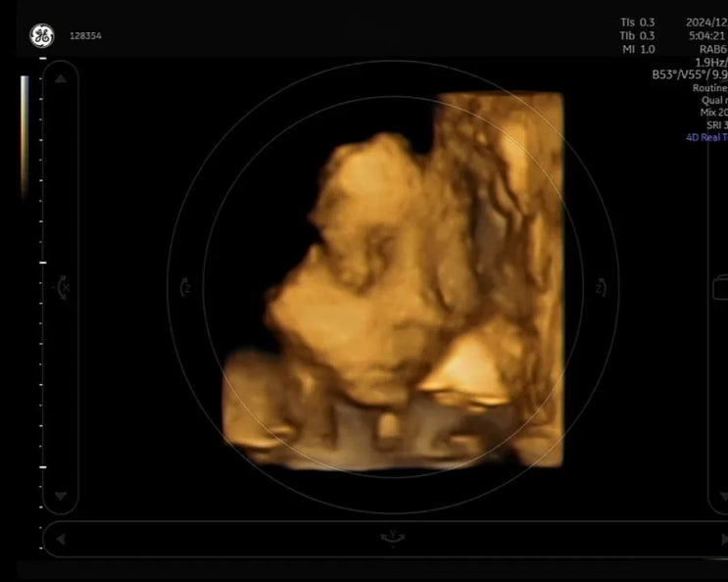The height and width of the screenshot is (582, 728).
Task: Click the TIs 0.3 readout
Action: click(638, 23)
